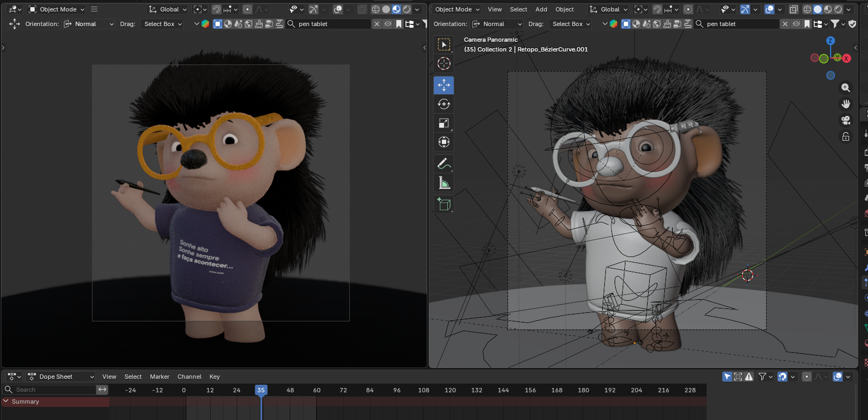This screenshot has width=868, height=420.
Task: Click the Key menu button in Dope Sheet
Action: tap(214, 377)
